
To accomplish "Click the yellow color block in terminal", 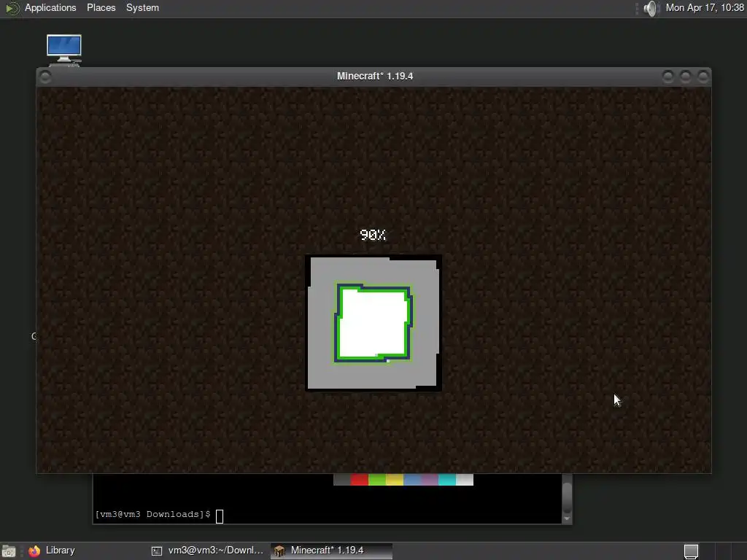I will [x=395, y=480].
